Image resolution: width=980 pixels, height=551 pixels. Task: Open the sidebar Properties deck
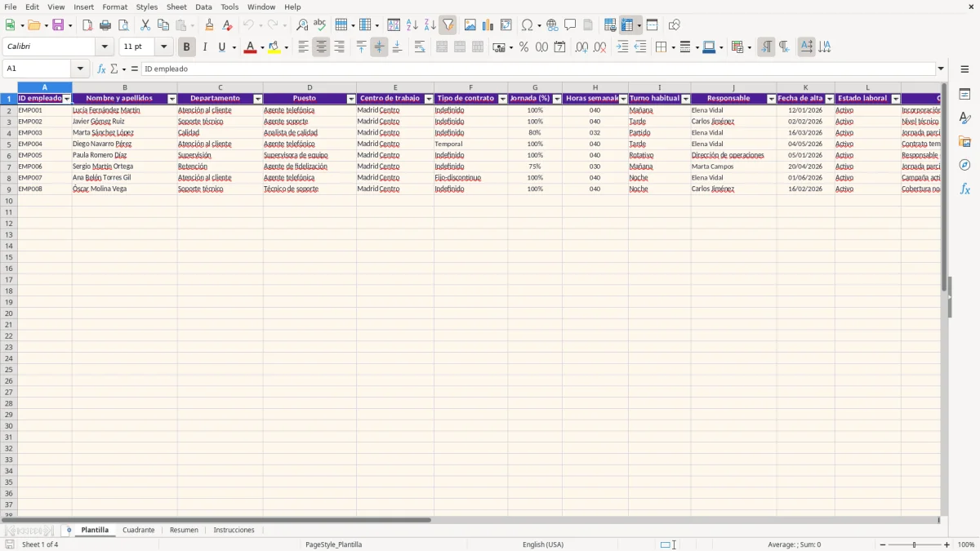tap(964, 95)
